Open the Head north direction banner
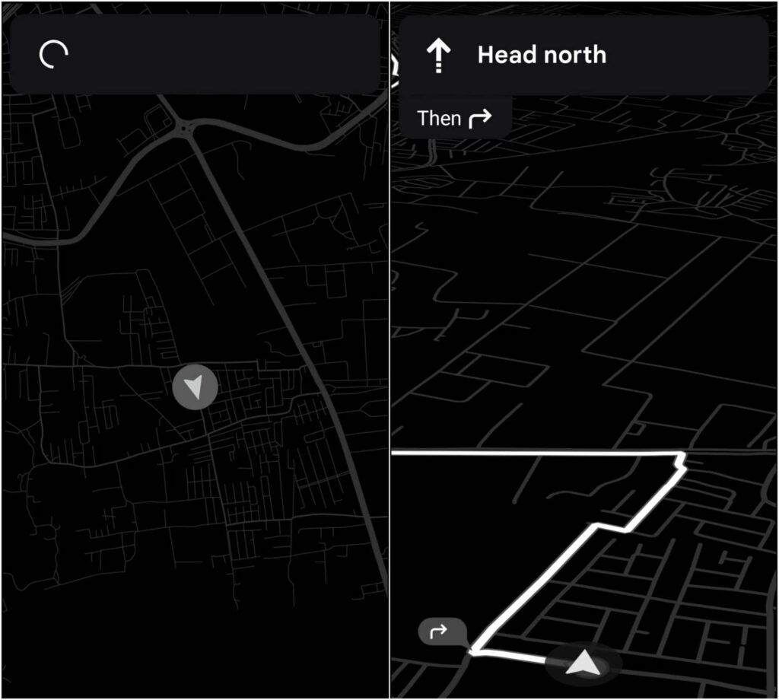 coord(583,55)
